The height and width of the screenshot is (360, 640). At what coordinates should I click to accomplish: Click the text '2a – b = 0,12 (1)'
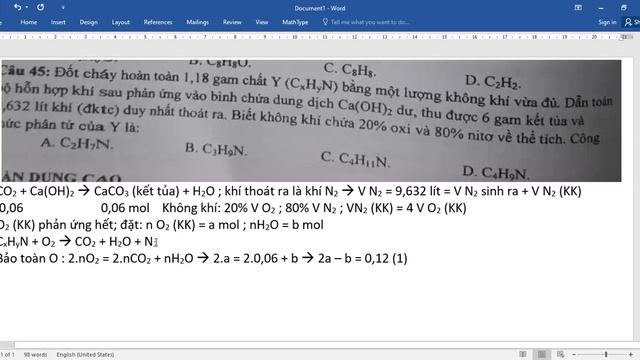point(362,258)
